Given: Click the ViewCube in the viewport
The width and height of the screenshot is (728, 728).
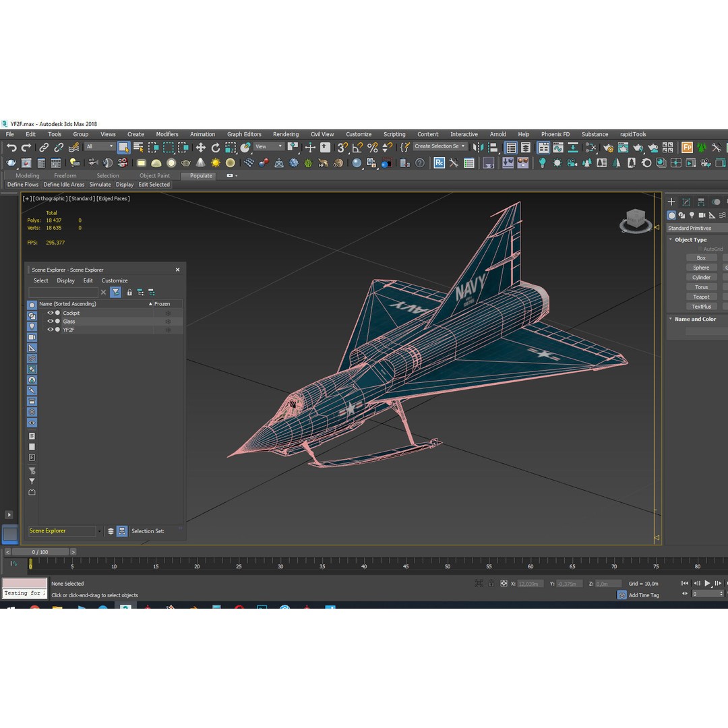Looking at the screenshot, I should pos(636,220).
